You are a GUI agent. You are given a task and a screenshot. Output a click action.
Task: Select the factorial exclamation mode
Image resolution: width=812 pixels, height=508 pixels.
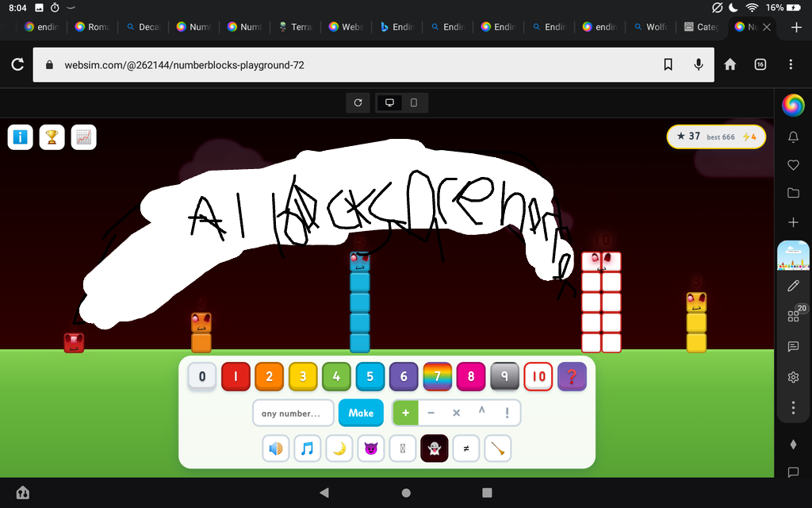pyautogui.click(x=507, y=413)
